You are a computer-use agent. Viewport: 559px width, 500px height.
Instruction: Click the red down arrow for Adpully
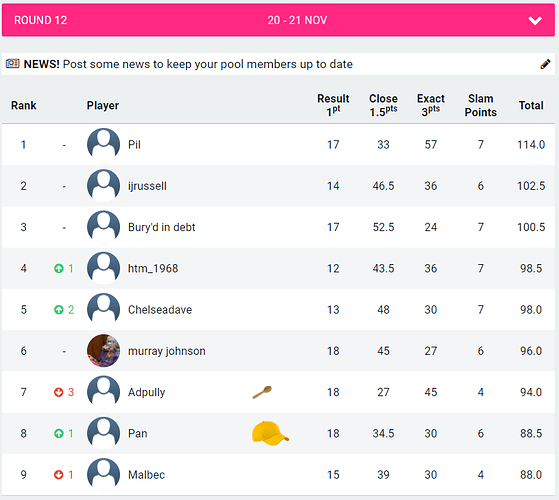coord(59,392)
